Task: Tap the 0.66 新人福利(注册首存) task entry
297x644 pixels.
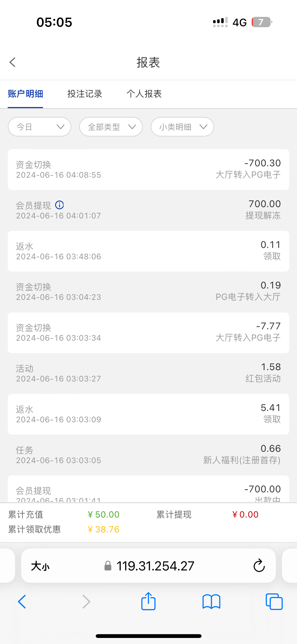Action: pyautogui.click(x=148, y=455)
